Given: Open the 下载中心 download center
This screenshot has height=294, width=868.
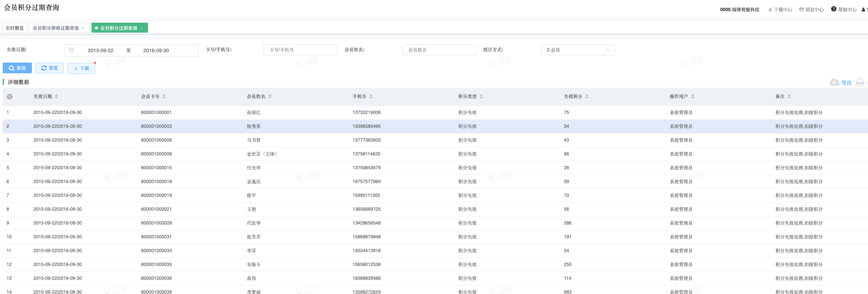Looking at the screenshot, I should (780, 10).
